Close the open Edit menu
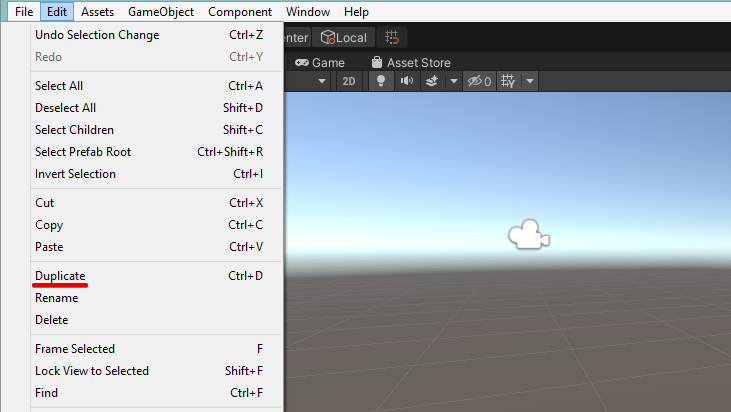 click(x=57, y=12)
